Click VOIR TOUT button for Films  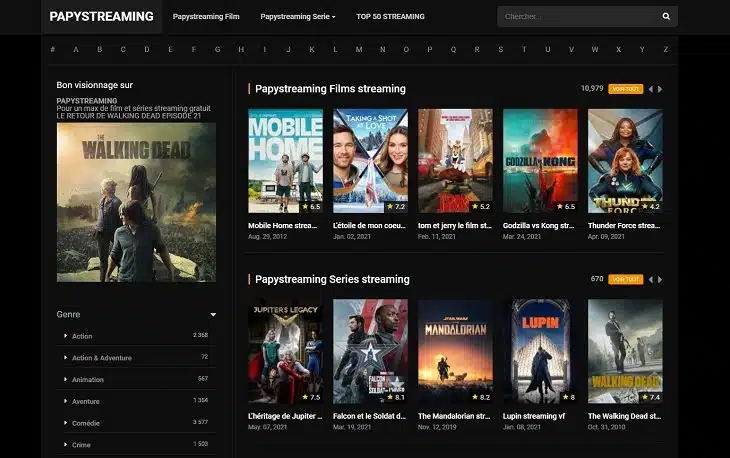[626, 89]
